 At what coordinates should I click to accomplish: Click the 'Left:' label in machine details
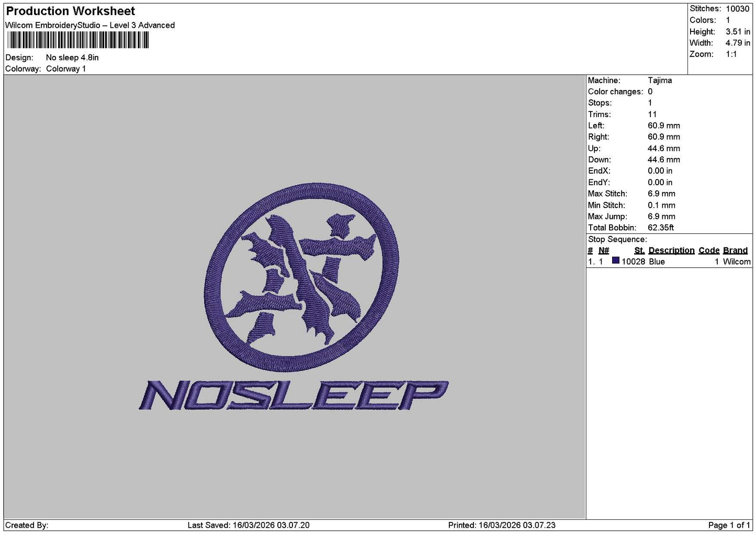596,126
